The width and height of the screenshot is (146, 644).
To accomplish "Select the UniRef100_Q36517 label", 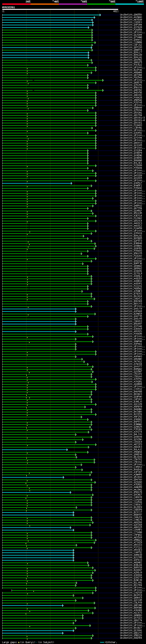I will pos(131,183).
